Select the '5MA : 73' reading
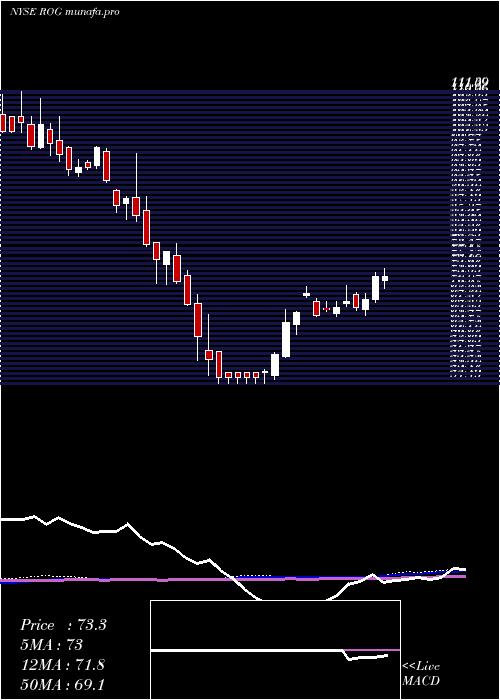The height and width of the screenshot is (700, 500). (51, 645)
